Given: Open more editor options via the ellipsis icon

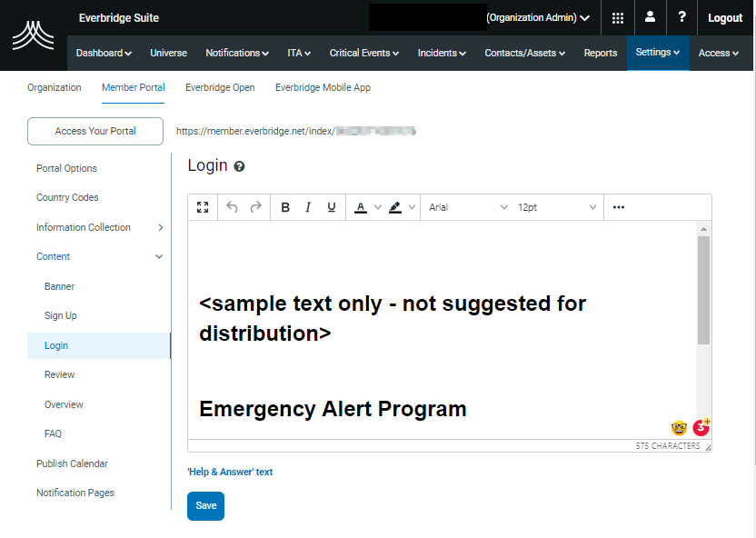Looking at the screenshot, I should tap(618, 207).
